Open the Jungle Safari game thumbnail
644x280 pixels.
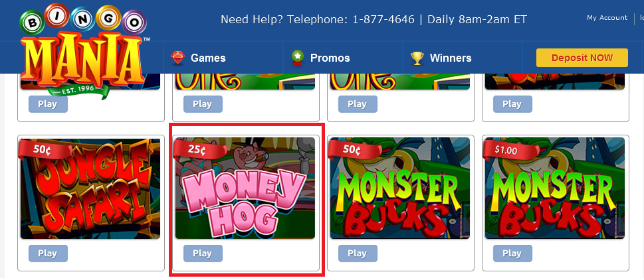[x=90, y=188]
